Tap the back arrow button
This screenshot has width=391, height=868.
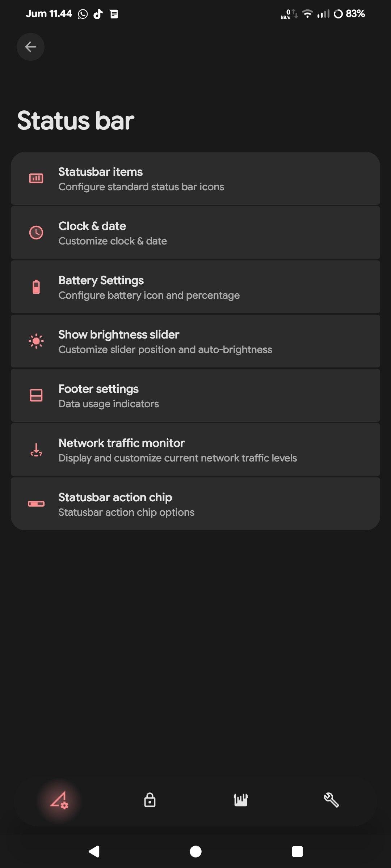pos(30,47)
